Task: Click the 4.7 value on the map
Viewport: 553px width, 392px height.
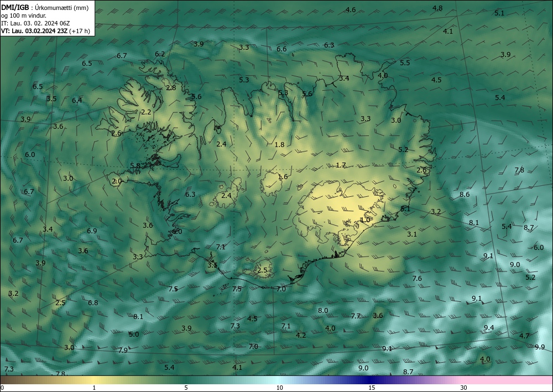Action: [524, 336]
